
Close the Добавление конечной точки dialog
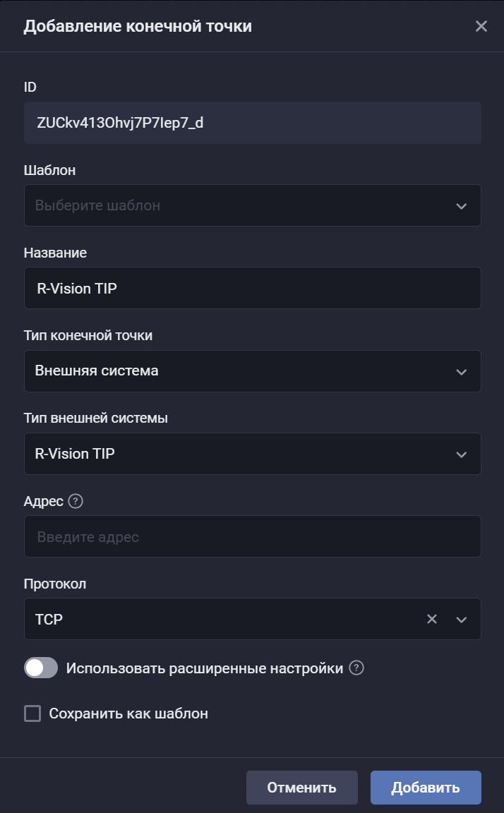pyautogui.click(x=481, y=26)
